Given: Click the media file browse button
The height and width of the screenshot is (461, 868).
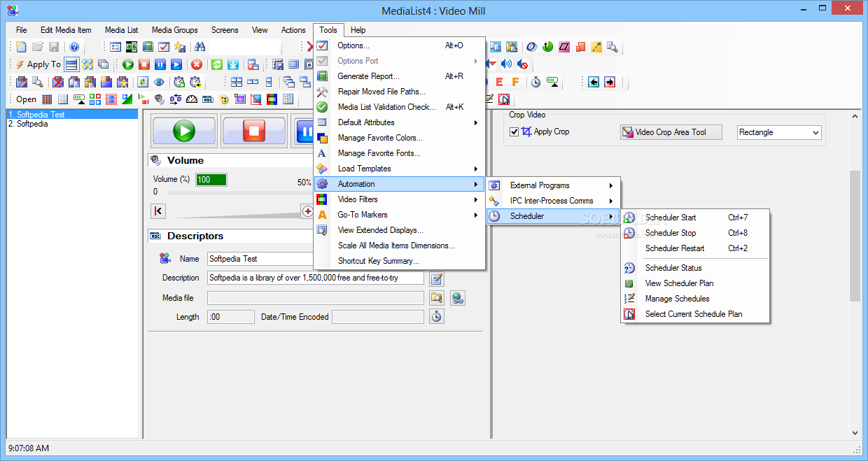Looking at the screenshot, I should (x=437, y=298).
